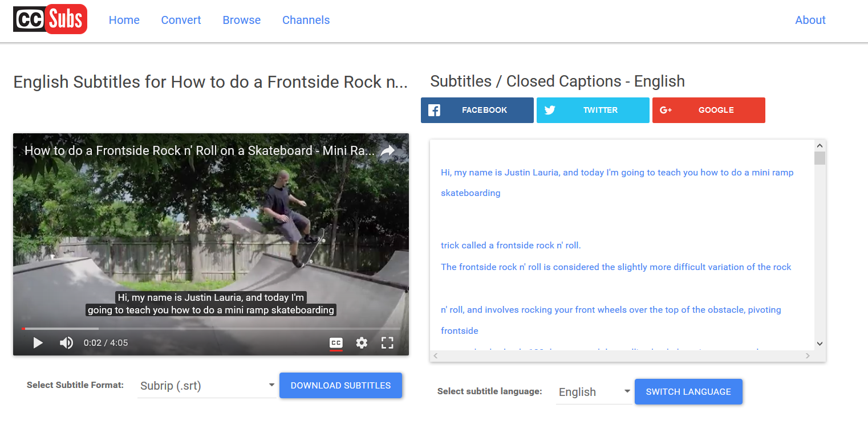Viewport: 868px width, 421px height.
Task: Mute the video volume speaker icon
Action: point(67,342)
